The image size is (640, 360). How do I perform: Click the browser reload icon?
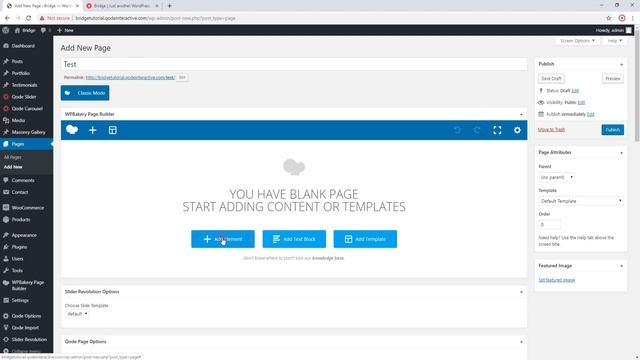point(29,18)
